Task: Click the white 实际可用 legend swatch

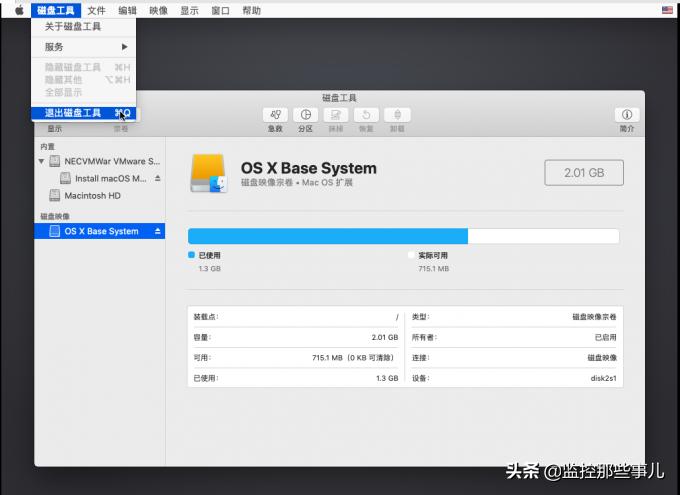Action: click(411, 255)
